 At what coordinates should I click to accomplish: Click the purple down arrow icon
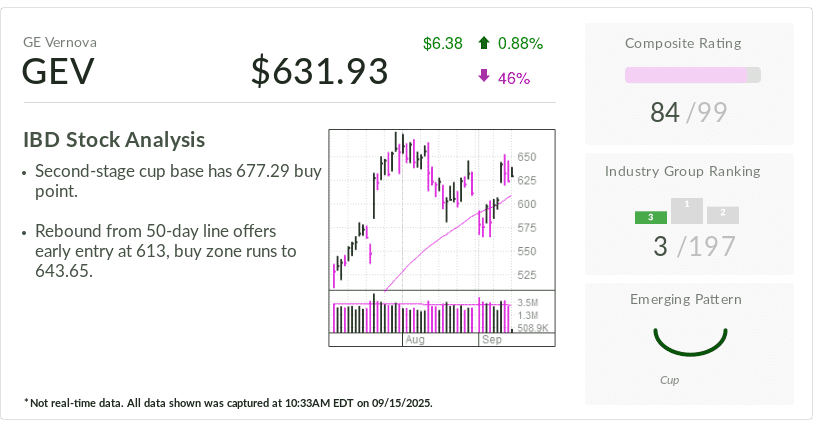pos(484,76)
